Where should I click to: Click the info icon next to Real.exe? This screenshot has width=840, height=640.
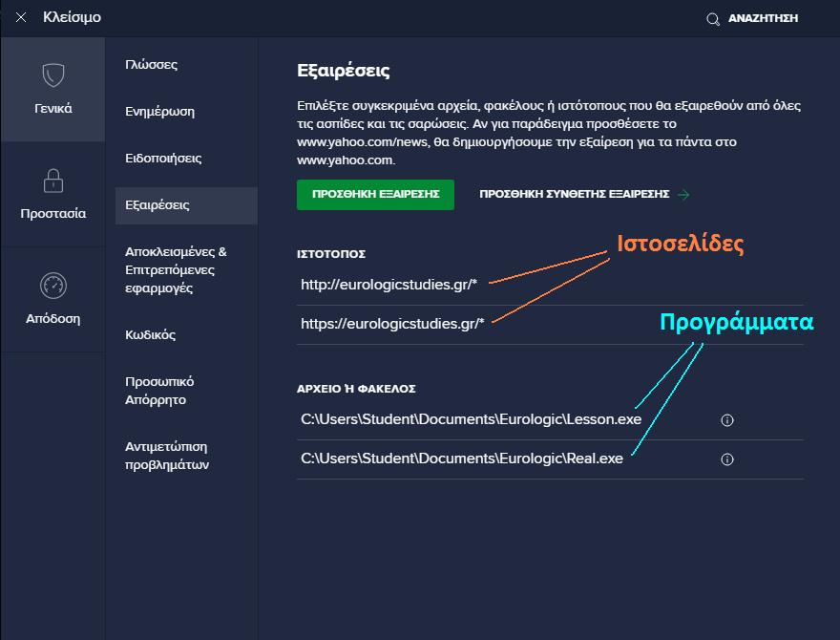(726, 459)
